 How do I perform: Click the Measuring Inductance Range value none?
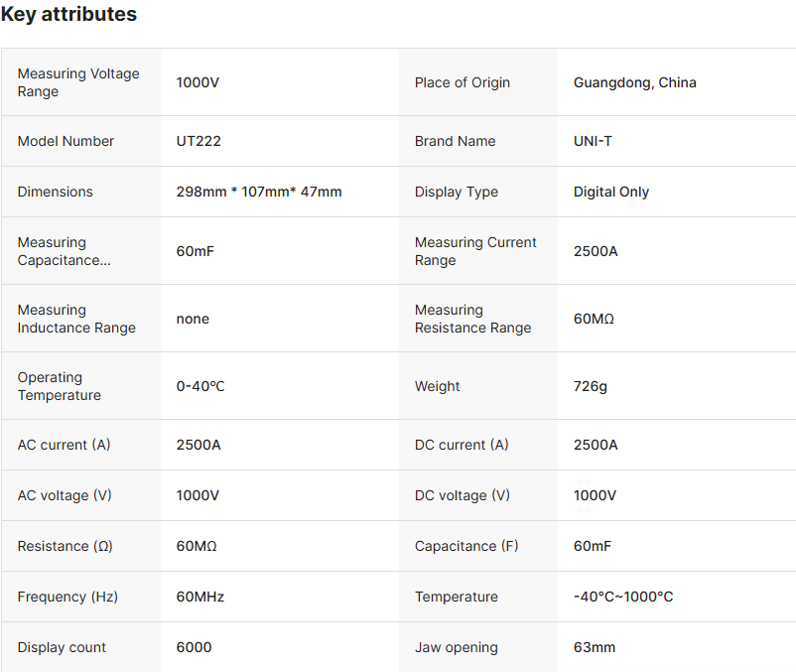click(x=193, y=319)
